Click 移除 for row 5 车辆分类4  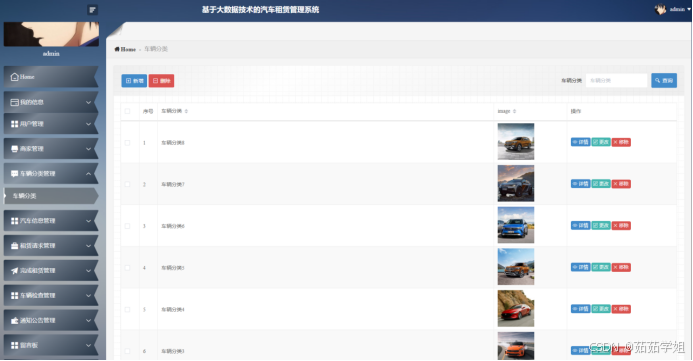[621, 309]
